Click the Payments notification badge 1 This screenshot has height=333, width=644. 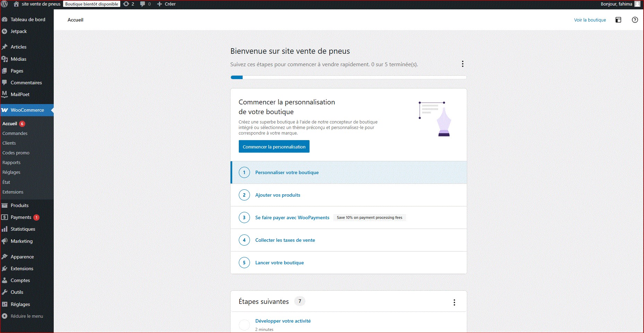[x=36, y=217]
